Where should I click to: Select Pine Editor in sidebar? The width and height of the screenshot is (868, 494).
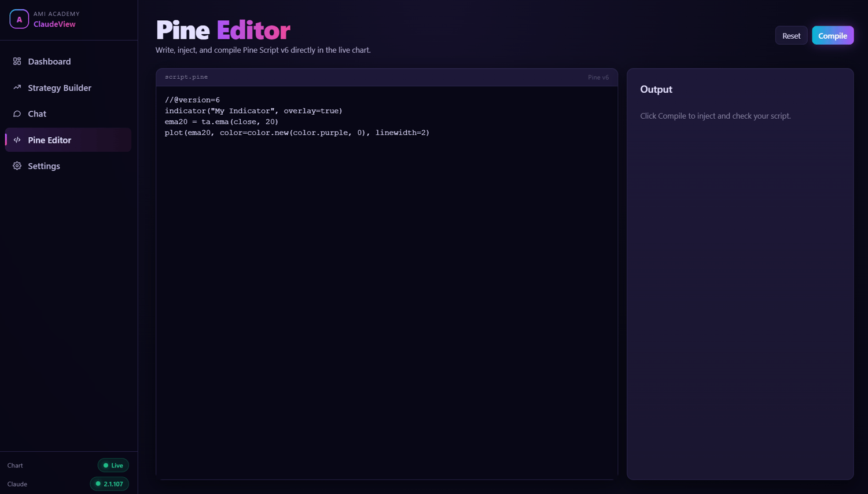[68, 140]
